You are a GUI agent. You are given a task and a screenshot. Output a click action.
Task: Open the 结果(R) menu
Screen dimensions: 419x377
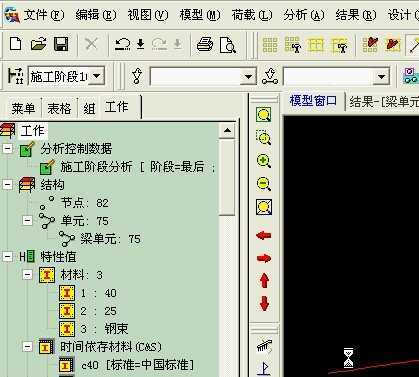[356, 15]
